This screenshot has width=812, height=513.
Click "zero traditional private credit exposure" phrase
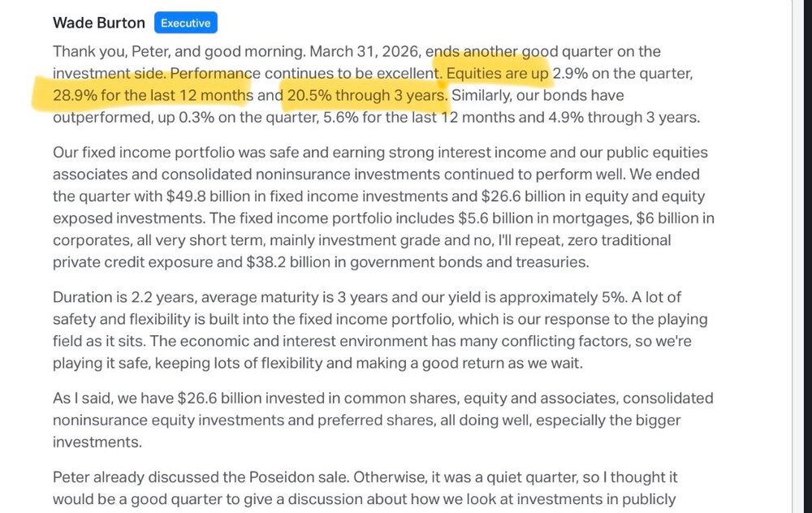pyautogui.click(x=362, y=251)
